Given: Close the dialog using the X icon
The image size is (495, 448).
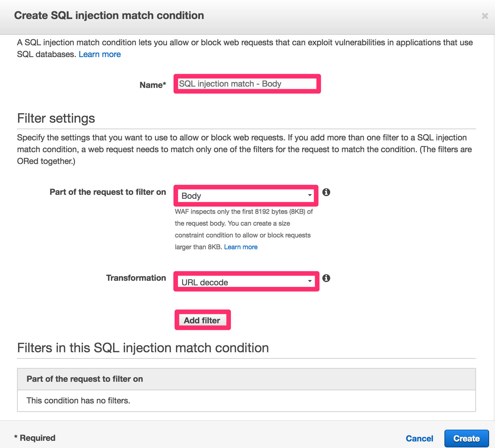Looking at the screenshot, I should tap(485, 16).
